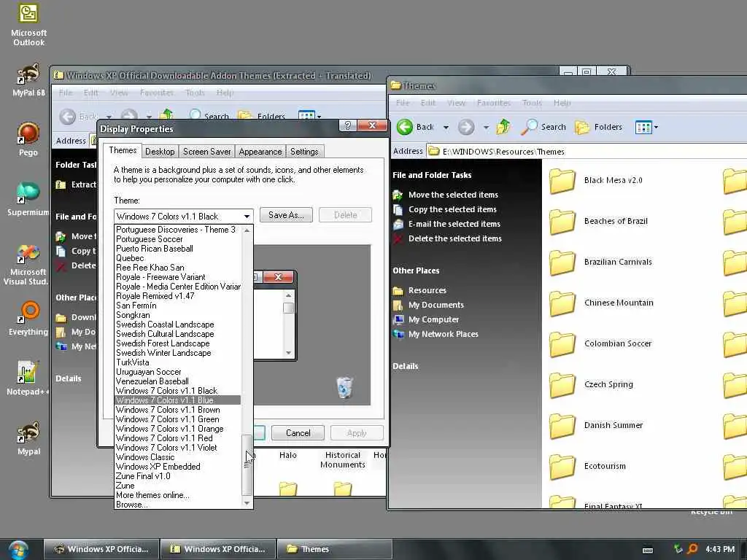Click Search in Themes window toolbar
This screenshot has height=560, width=747.
[543, 127]
